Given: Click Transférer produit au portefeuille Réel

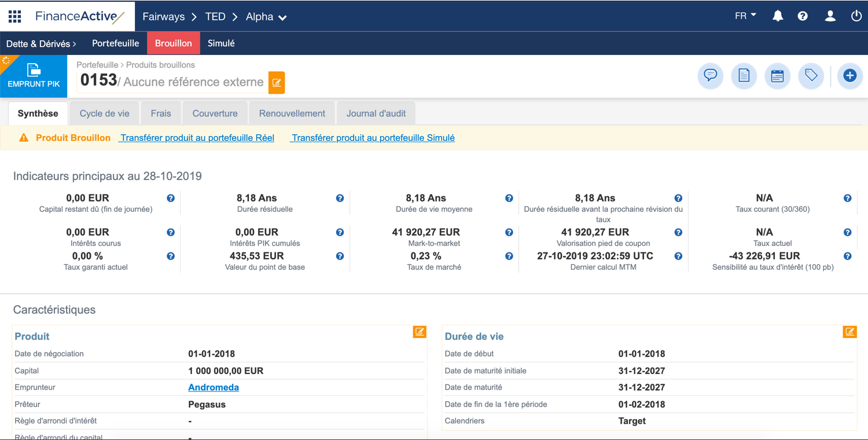Looking at the screenshot, I should click(x=197, y=138).
